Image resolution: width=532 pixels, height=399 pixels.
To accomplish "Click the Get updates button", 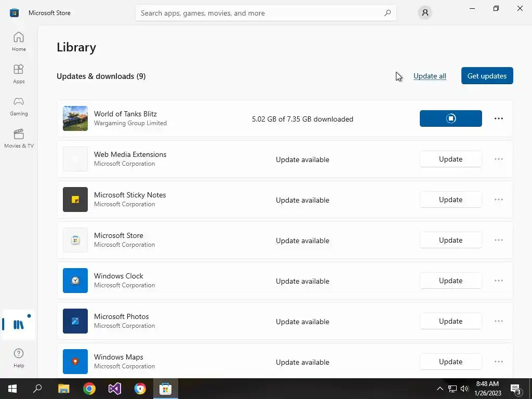I will 487,76.
